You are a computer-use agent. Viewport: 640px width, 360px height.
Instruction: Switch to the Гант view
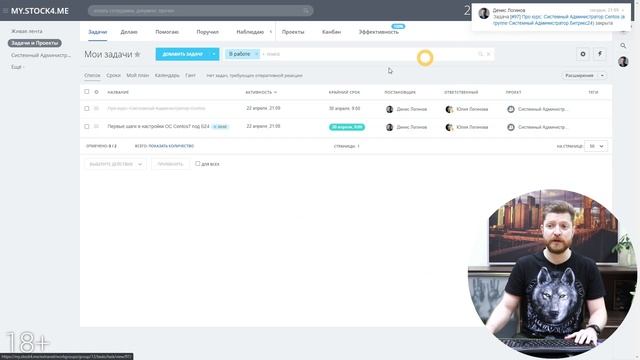tap(190, 76)
